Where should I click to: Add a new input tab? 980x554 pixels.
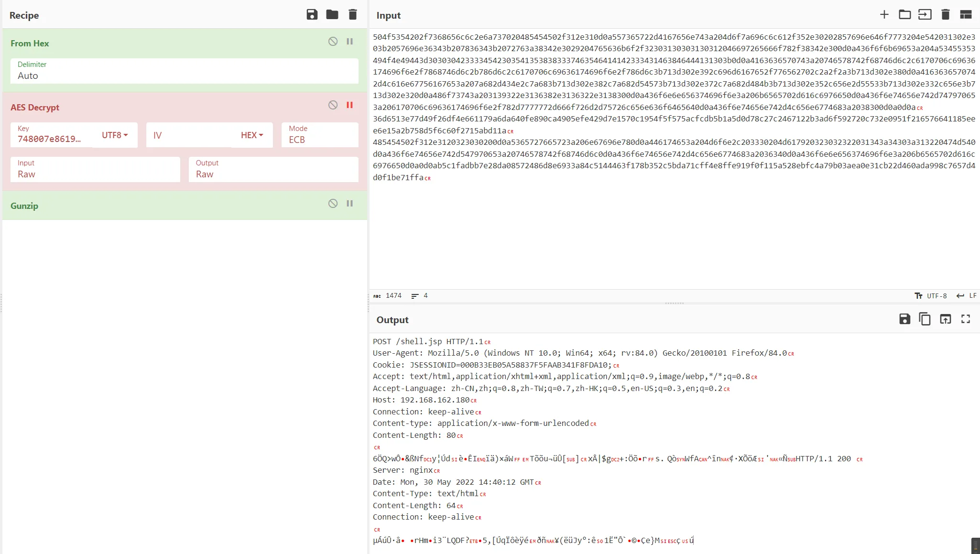coord(884,15)
